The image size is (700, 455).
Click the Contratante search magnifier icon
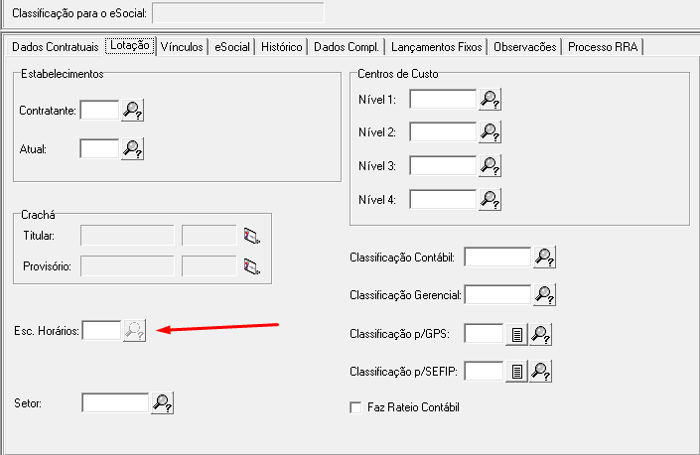point(134,111)
